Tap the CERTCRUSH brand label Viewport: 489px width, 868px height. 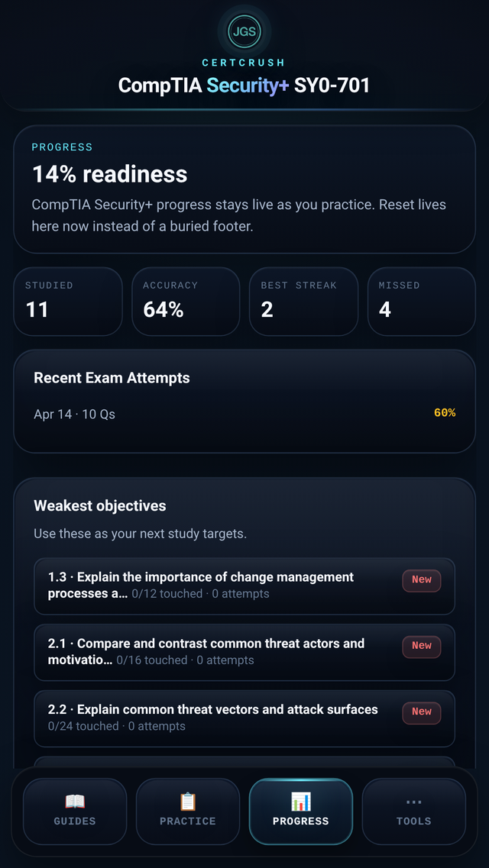tap(244, 62)
